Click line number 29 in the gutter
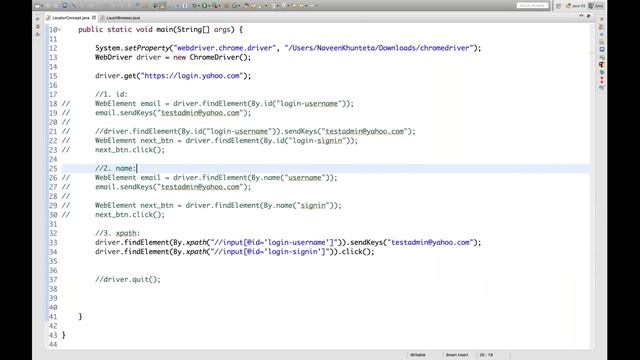Image resolution: width=640 pixels, height=360 pixels. pos(53,205)
